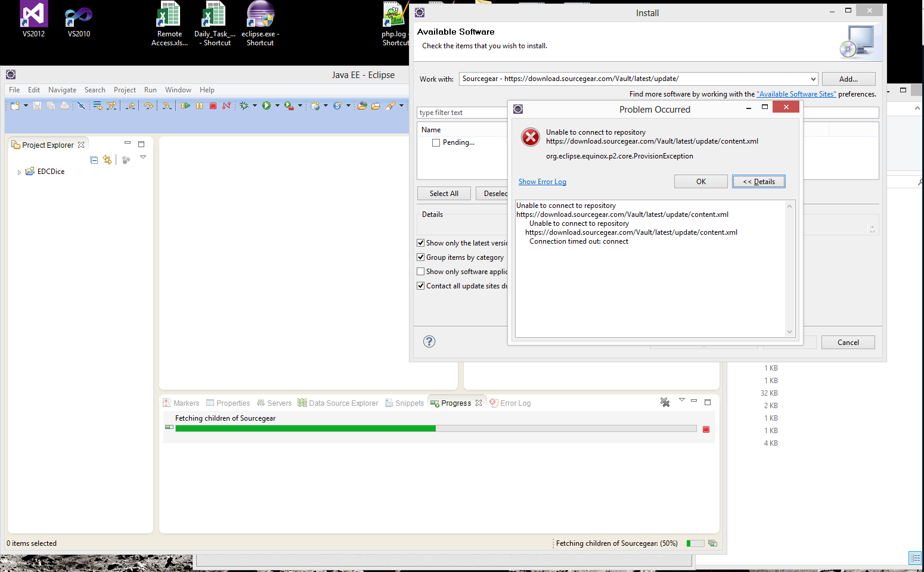Click Cancel in the Install dialog
The width and height of the screenshot is (924, 572).
click(848, 342)
